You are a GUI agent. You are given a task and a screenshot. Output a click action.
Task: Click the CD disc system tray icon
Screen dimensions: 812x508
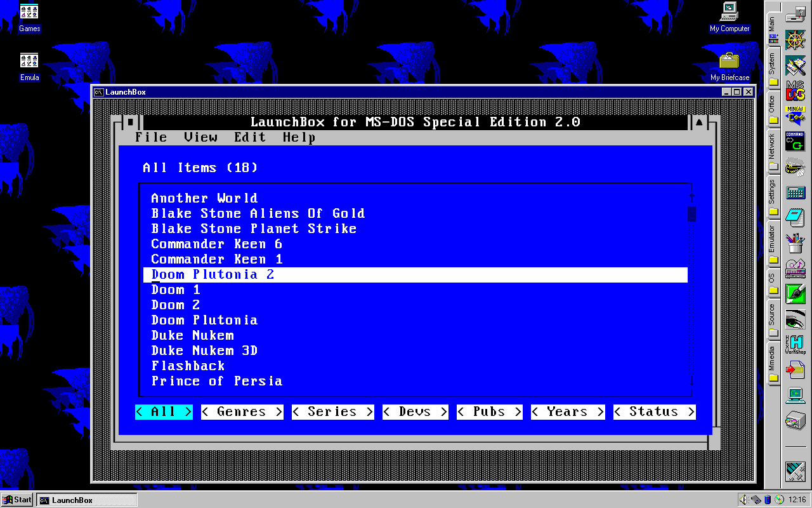pyautogui.click(x=779, y=499)
